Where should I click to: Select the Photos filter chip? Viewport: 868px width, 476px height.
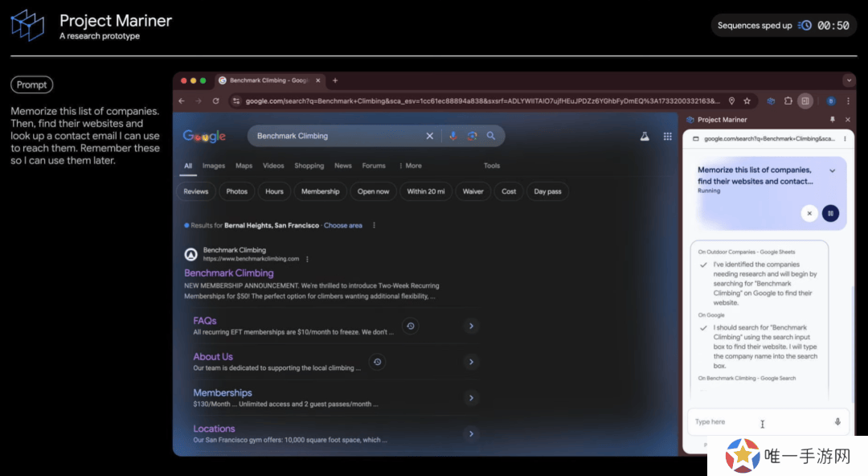pos(237,191)
